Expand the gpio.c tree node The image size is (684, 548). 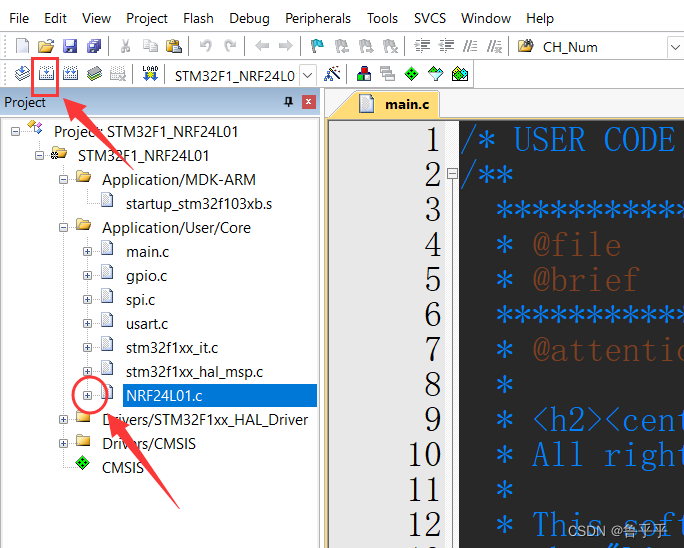pyautogui.click(x=87, y=275)
